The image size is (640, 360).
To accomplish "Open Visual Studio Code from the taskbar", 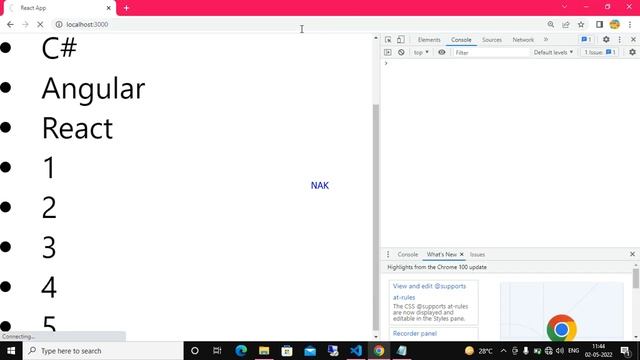I will pos(356,351).
